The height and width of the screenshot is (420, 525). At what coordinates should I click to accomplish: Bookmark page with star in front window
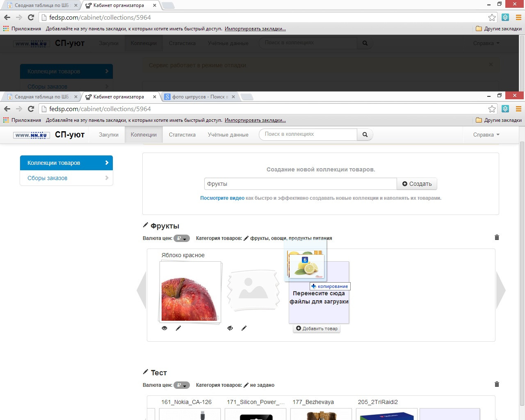492,109
